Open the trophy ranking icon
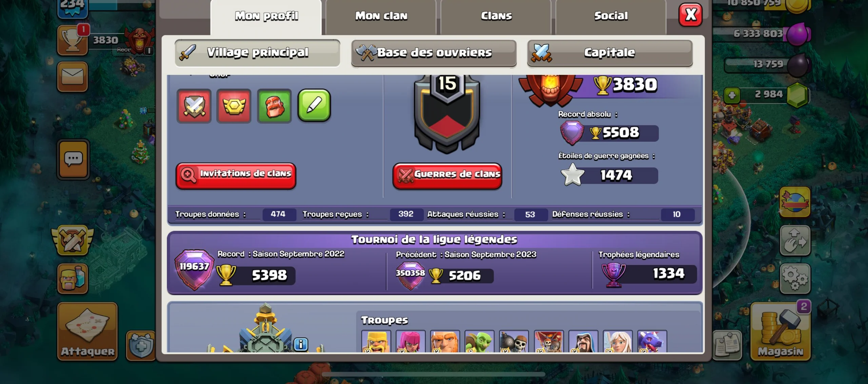Screen dimensions: 868x384 pos(73,40)
